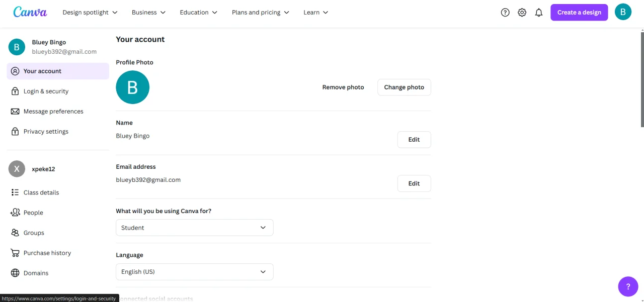Image resolution: width=644 pixels, height=302 pixels.
Task: Open the English (US) language dropdown
Action: pyautogui.click(x=195, y=272)
